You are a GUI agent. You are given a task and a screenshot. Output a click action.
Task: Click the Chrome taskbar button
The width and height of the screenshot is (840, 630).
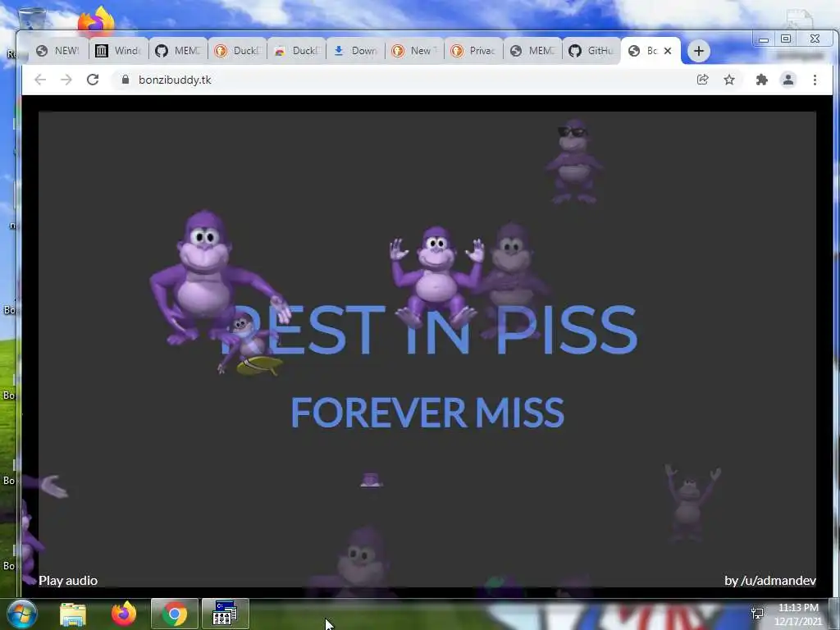click(x=175, y=614)
